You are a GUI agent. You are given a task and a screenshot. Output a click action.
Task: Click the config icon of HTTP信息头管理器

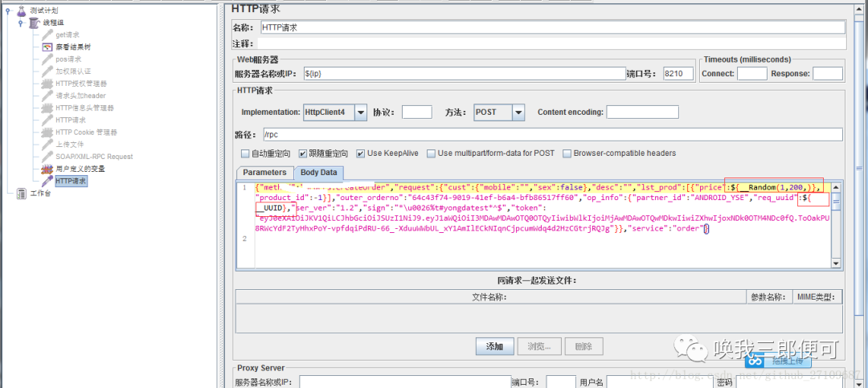[47, 108]
